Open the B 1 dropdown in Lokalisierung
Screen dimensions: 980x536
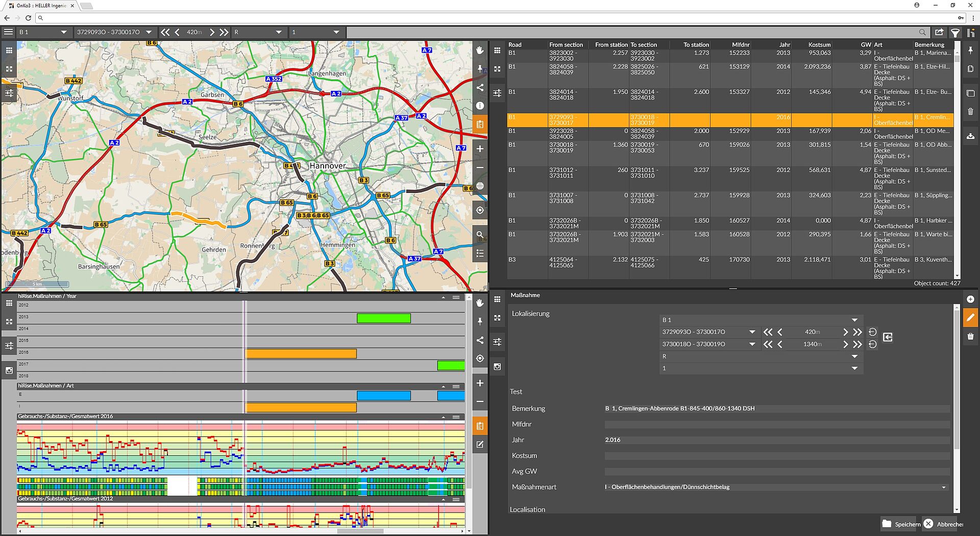(x=761, y=320)
